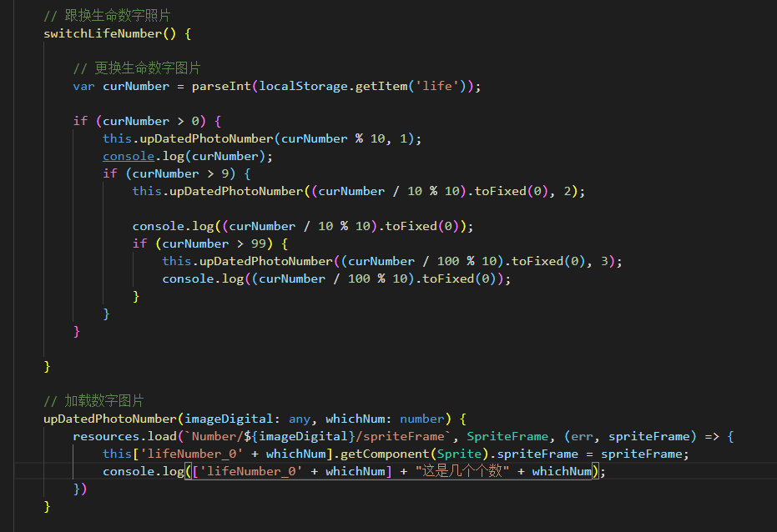Screen dimensions: 777x532
Task: Click the 'resources' identifier
Action: pos(106,436)
